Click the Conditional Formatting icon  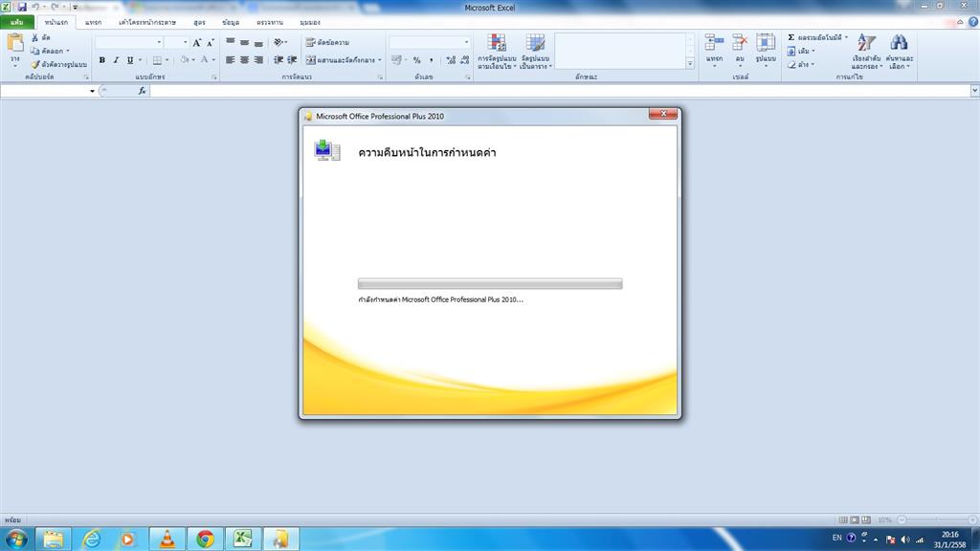pyautogui.click(x=497, y=42)
